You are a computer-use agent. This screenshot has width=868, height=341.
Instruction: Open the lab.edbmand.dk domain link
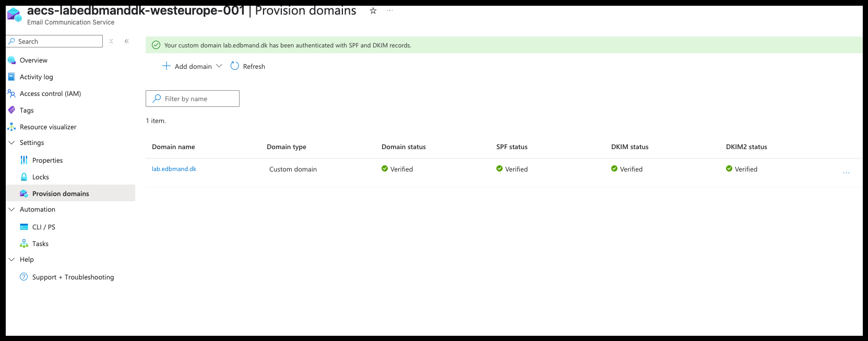click(174, 169)
